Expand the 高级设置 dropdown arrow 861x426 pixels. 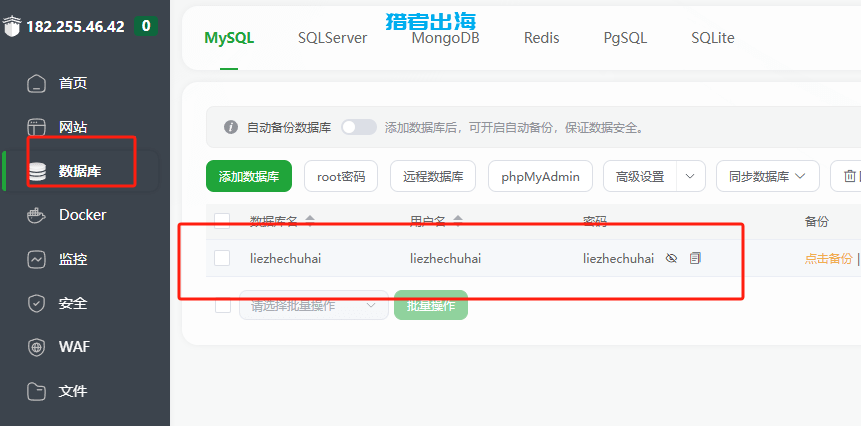pyautogui.click(x=691, y=176)
